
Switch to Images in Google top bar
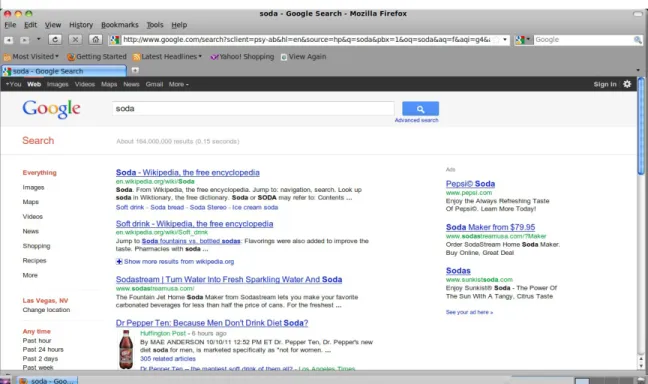point(57,84)
